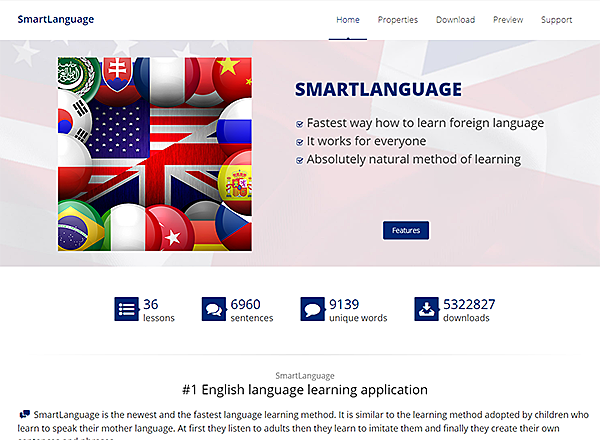Click the '36 lessons' counter text

pos(158,310)
